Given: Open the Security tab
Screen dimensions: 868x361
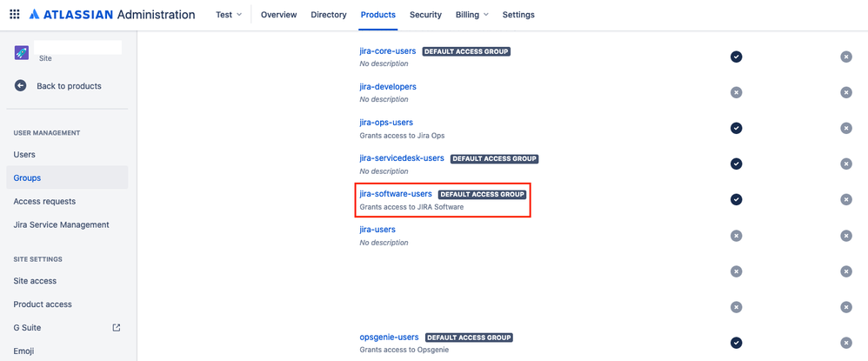Looking at the screenshot, I should 425,15.
